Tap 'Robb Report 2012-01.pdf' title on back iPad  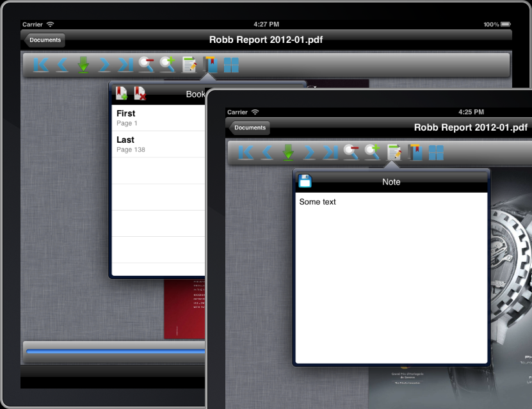click(266, 40)
